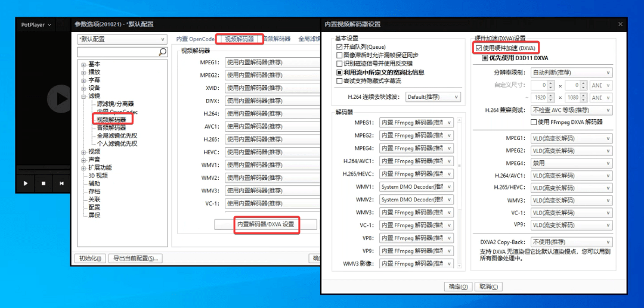Image resolution: width=644 pixels, height=308 pixels.
Task: Toggle 利用流中所定义的宽高比信息 checkbox
Action: 339,72
